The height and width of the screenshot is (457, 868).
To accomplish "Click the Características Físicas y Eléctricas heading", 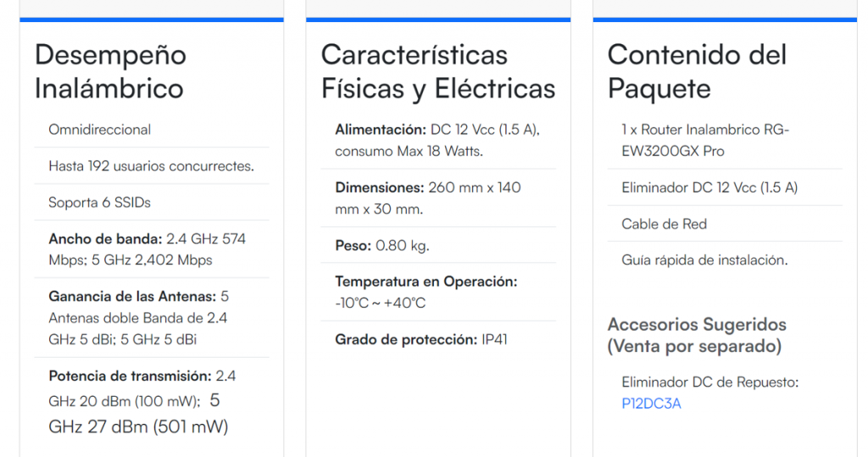I will point(437,71).
